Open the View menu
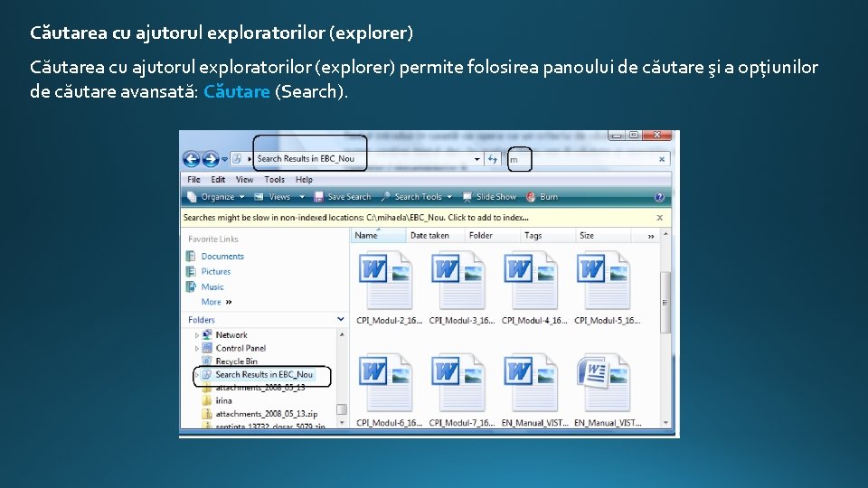Screen dimensions: 868x488 [244, 180]
